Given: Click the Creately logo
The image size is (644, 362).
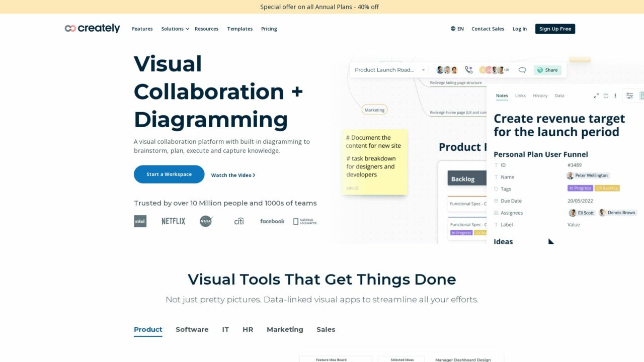Looking at the screenshot, I should [x=92, y=29].
